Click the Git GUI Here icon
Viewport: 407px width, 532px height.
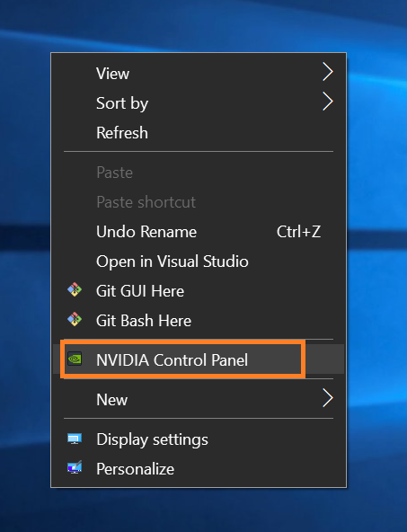click(x=75, y=290)
